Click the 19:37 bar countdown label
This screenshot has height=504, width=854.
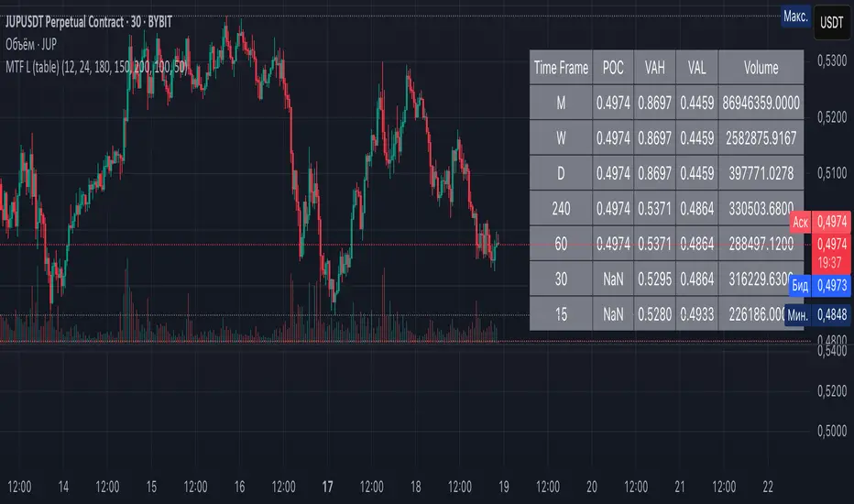tap(832, 261)
